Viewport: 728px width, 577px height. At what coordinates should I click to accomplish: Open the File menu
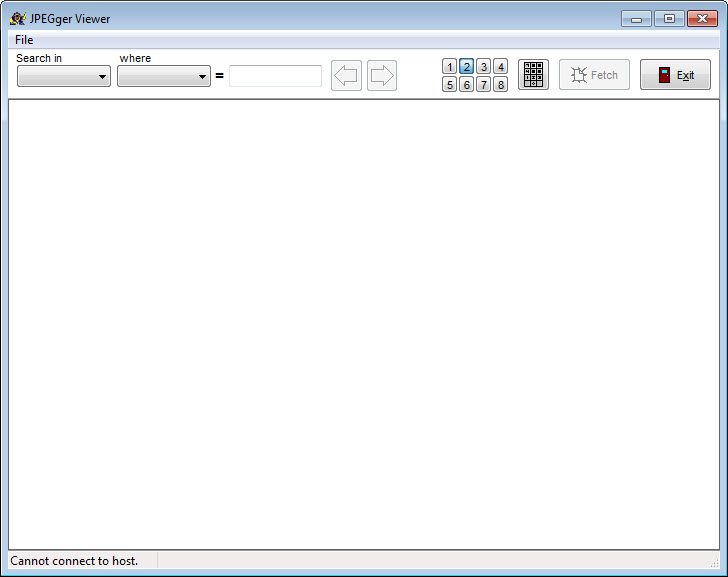(24, 40)
